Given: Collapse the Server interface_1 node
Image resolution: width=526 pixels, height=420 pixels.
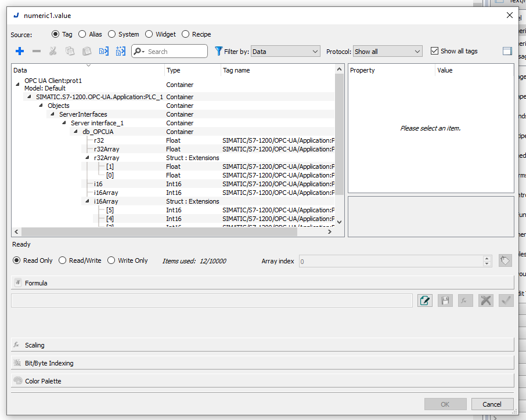Looking at the screenshot, I should pyautogui.click(x=64, y=122).
